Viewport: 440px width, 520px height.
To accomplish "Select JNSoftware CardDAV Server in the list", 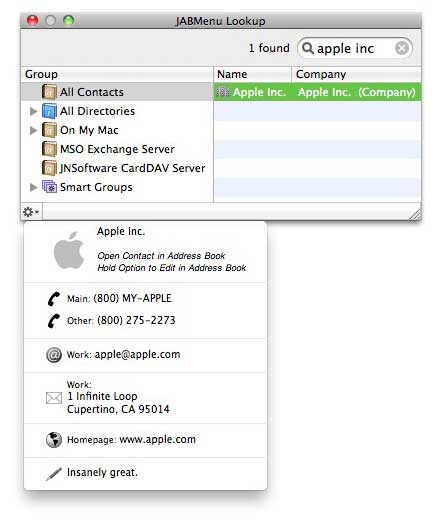I will tap(117, 168).
